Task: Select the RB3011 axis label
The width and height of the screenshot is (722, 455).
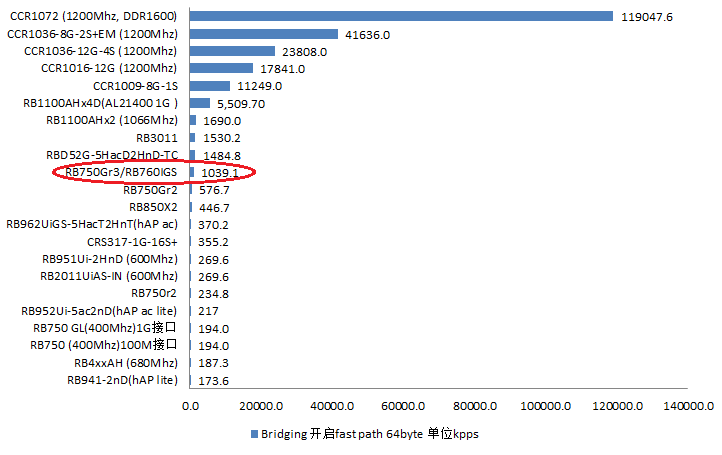Action: pos(156,138)
